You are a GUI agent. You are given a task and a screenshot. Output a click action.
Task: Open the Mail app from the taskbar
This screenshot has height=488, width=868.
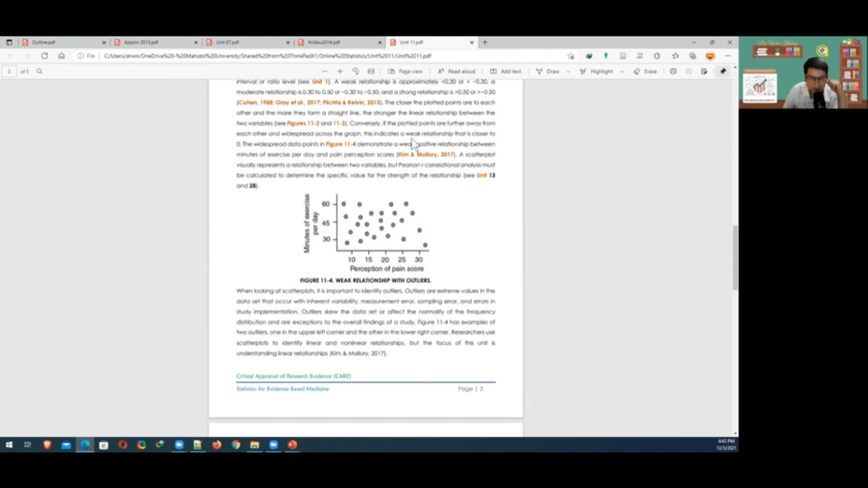66,445
